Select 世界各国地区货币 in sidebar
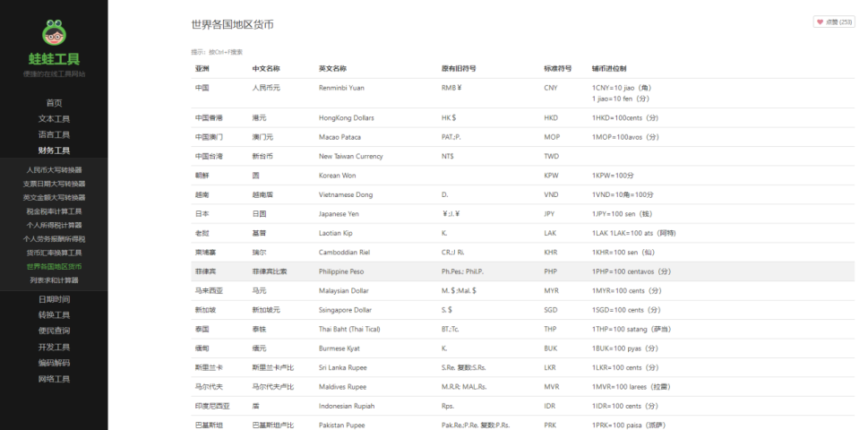The height and width of the screenshot is (430, 868). click(x=55, y=266)
